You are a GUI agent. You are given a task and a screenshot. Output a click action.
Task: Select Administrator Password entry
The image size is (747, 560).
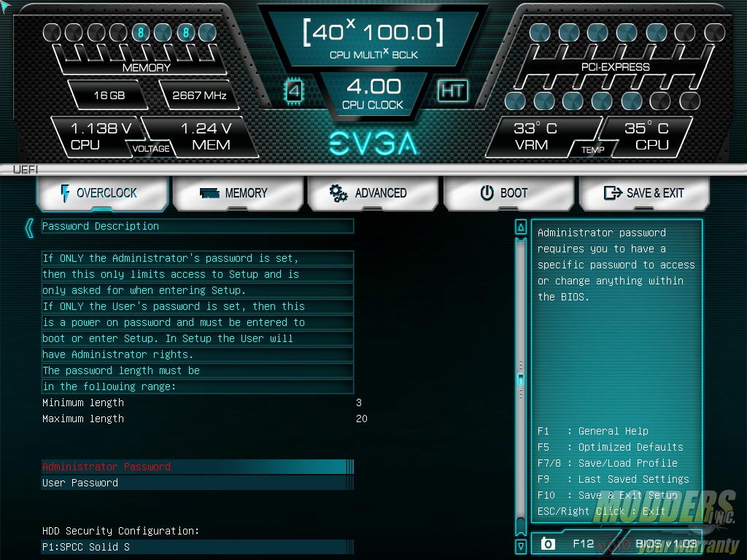click(x=198, y=467)
